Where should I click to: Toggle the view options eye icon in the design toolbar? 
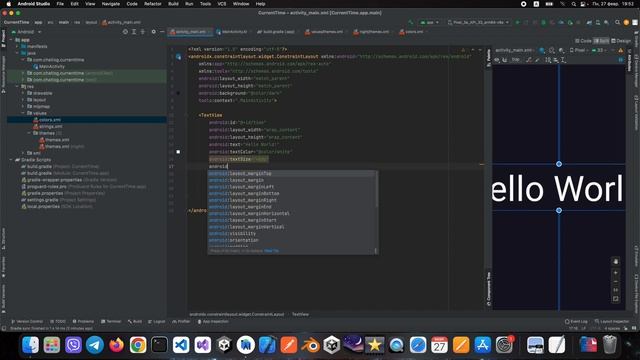(x=497, y=60)
